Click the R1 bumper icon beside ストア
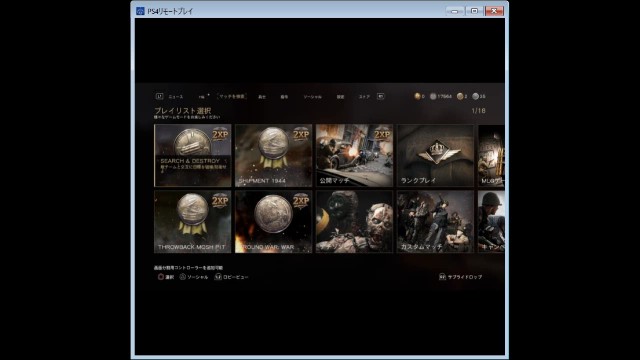 pyautogui.click(x=380, y=96)
